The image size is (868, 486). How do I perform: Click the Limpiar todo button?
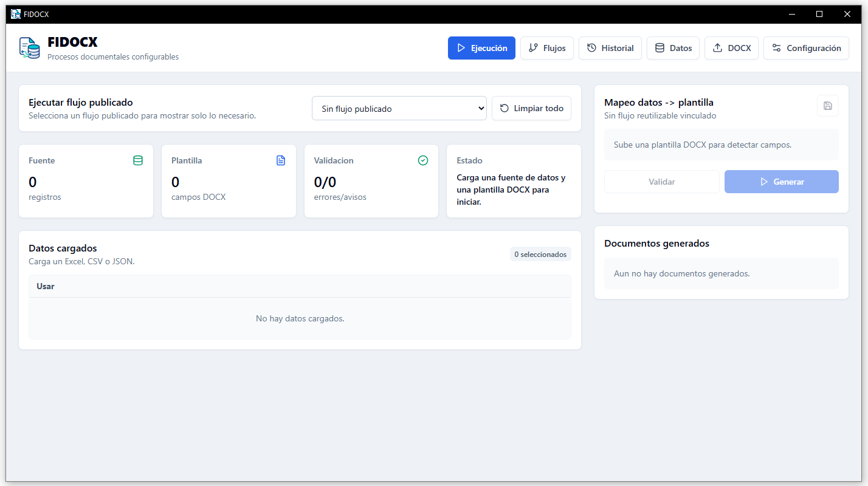coord(531,108)
